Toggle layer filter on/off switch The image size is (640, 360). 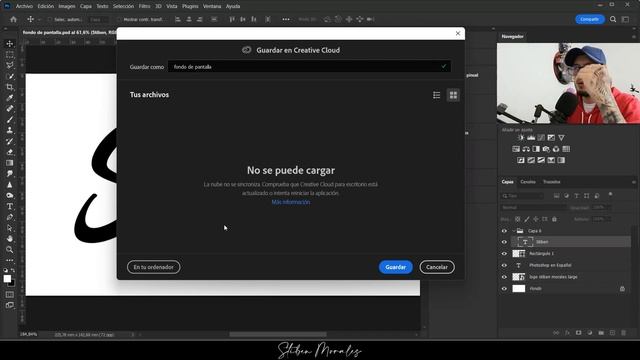tap(610, 195)
